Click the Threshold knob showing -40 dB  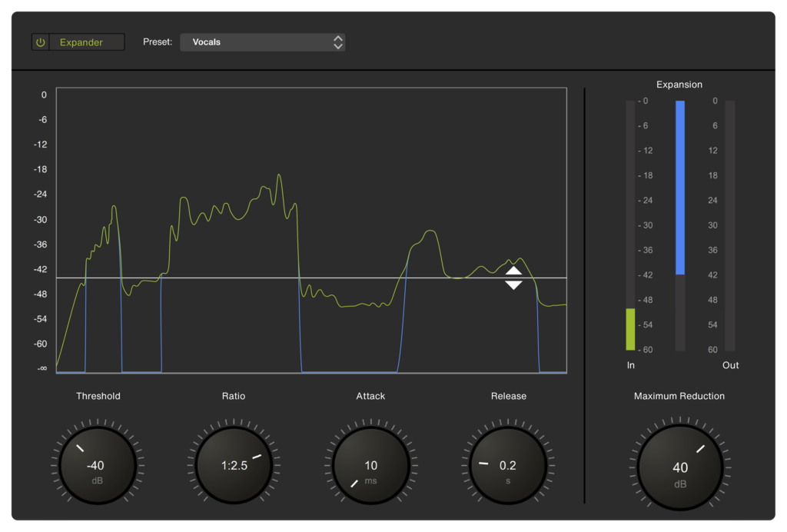pyautogui.click(x=98, y=465)
